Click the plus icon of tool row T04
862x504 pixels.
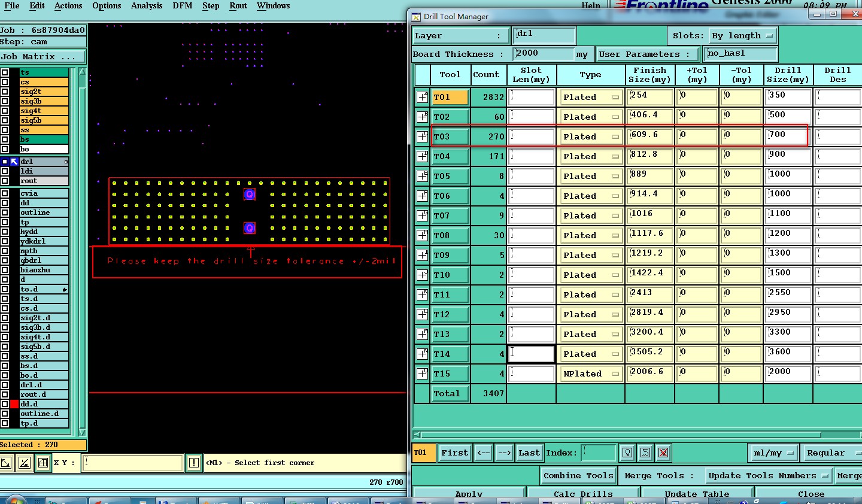coord(422,156)
